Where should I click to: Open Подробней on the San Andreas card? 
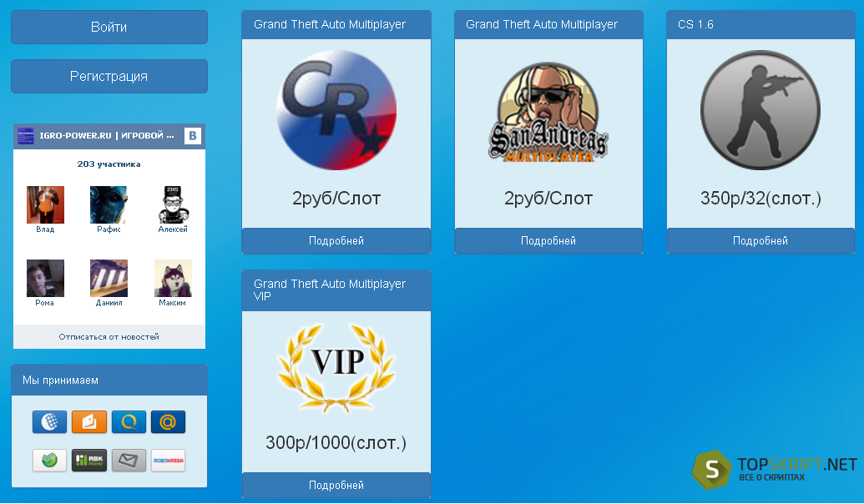coord(548,240)
